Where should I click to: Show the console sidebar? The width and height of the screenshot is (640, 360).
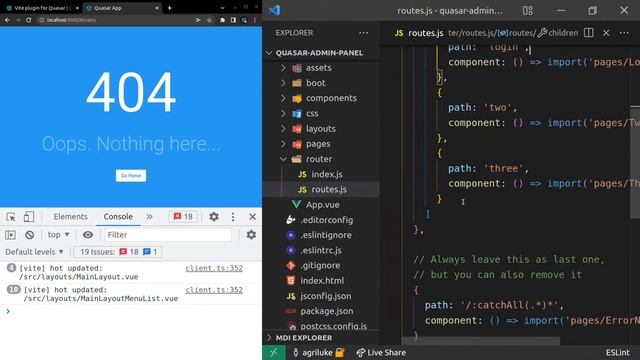coord(10,235)
